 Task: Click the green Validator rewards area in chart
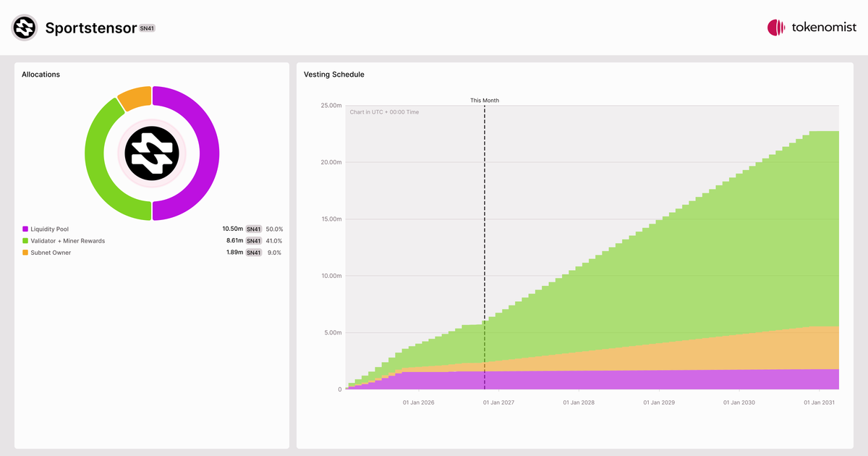687,275
